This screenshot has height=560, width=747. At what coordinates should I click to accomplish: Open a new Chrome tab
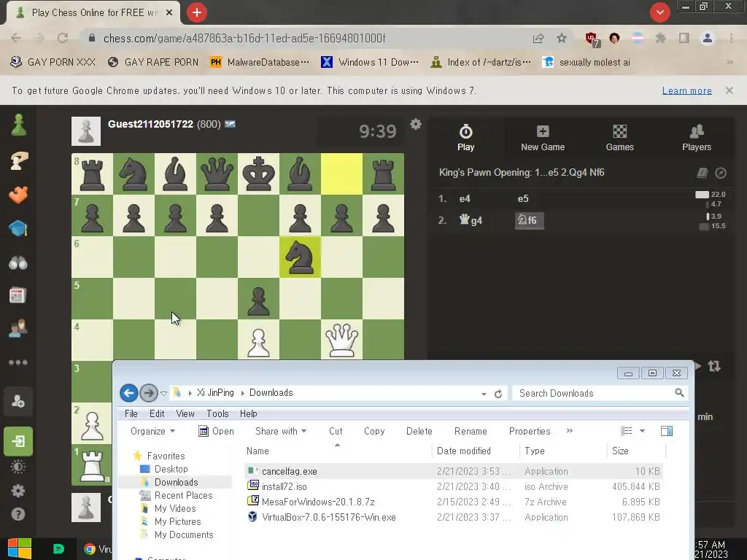(197, 12)
